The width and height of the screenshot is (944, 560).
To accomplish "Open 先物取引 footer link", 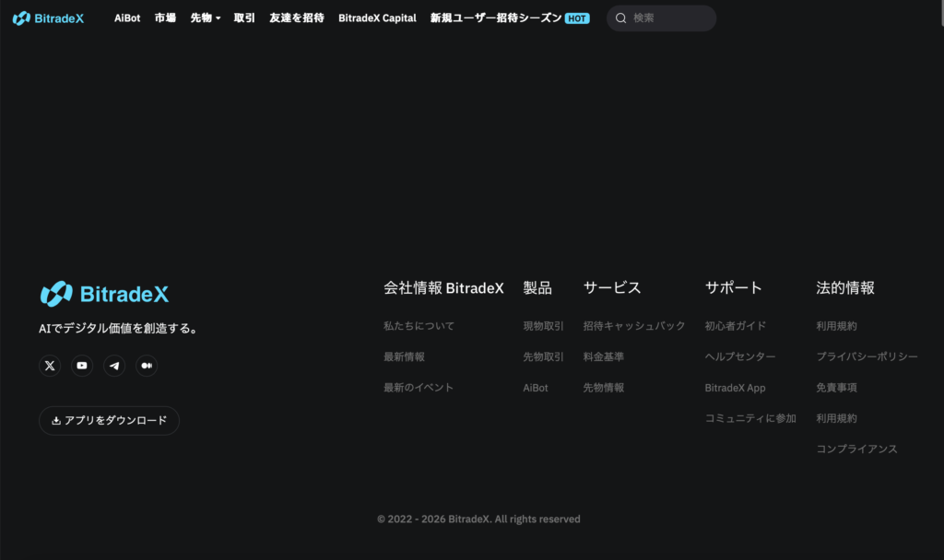I will click(543, 356).
